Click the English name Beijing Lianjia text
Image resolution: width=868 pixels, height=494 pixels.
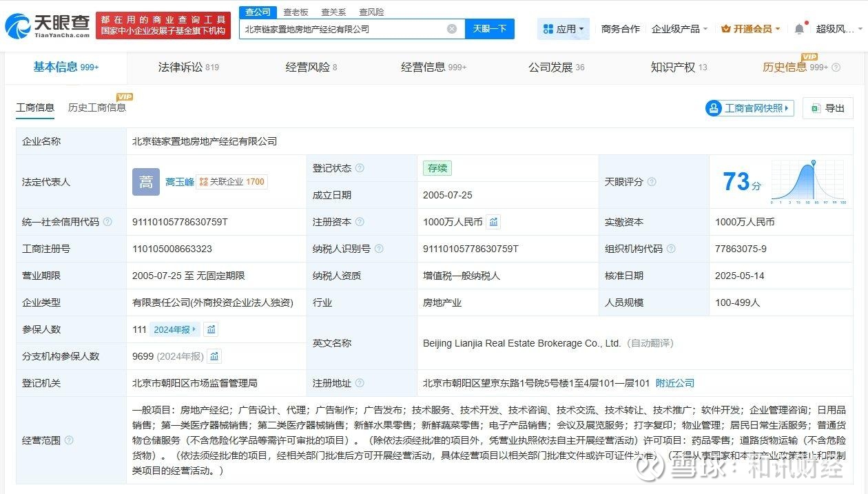coord(521,343)
